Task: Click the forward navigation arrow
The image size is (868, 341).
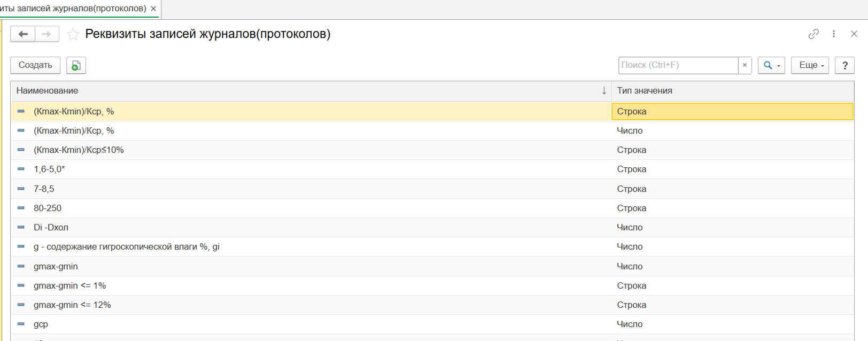Action: (x=47, y=34)
